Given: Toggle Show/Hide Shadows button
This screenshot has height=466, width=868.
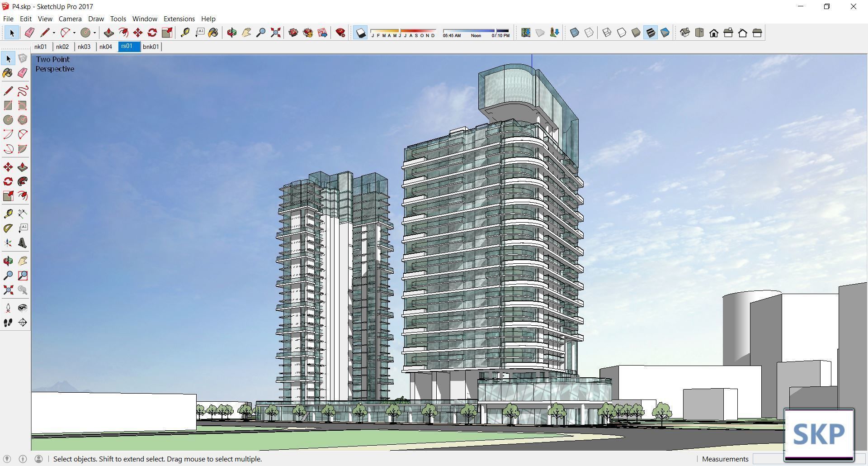Looking at the screenshot, I should (360, 33).
